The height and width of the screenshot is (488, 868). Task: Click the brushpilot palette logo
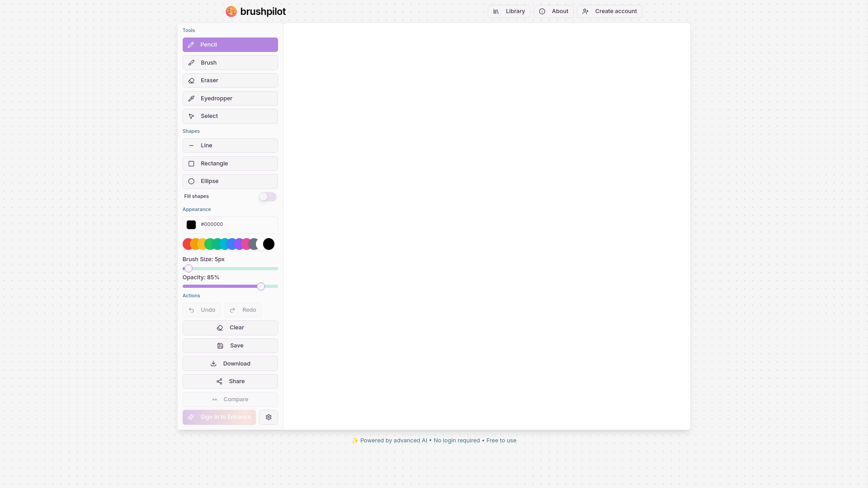231,11
